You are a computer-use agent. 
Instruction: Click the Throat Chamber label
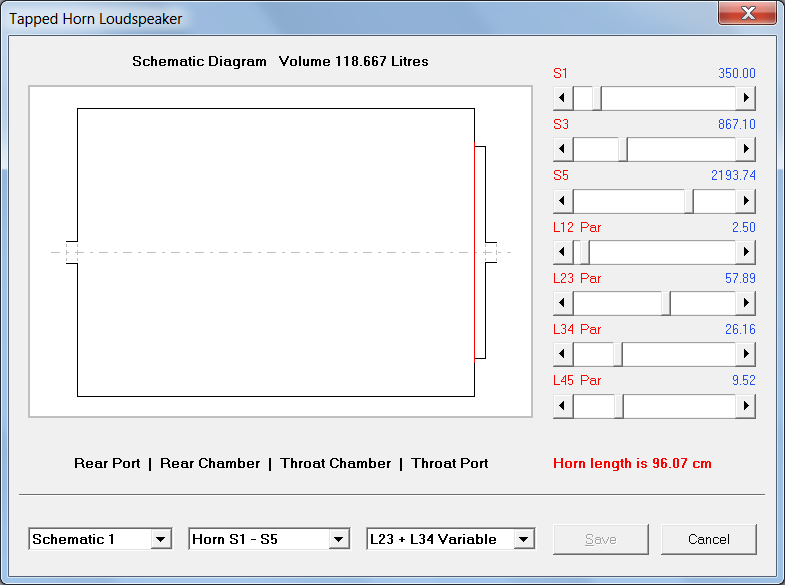[x=335, y=463]
